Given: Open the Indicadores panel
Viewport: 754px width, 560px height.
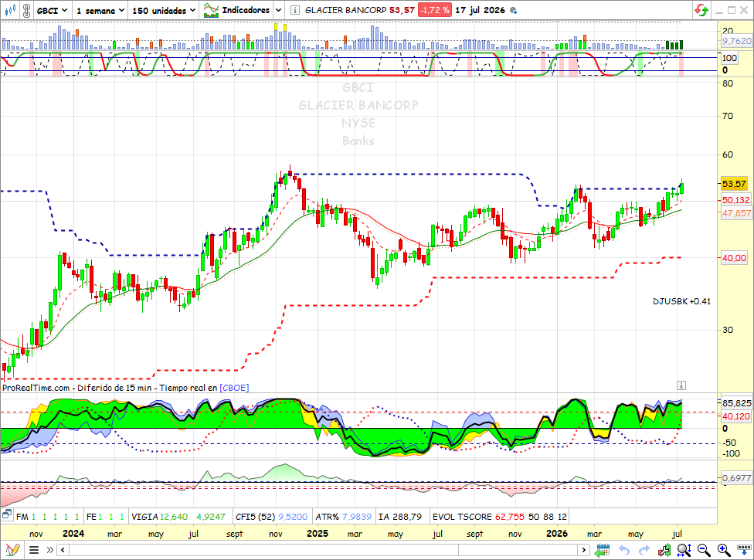Looking at the screenshot, I should click(x=236, y=10).
